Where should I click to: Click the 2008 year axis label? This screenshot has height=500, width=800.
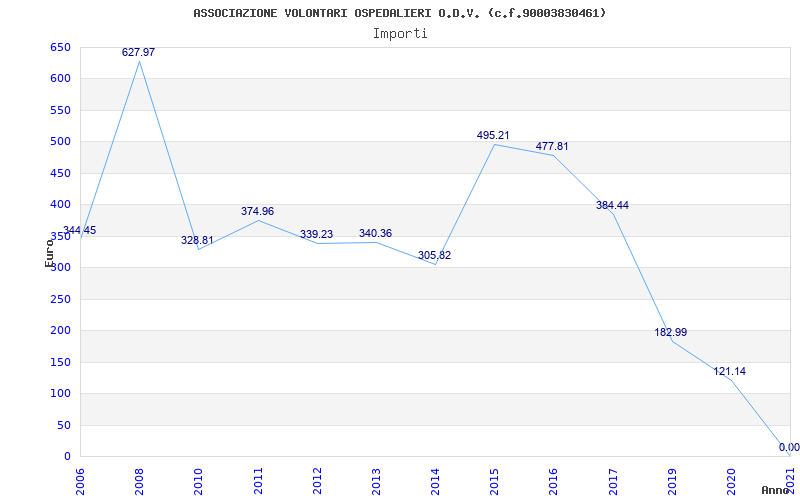coord(139,481)
